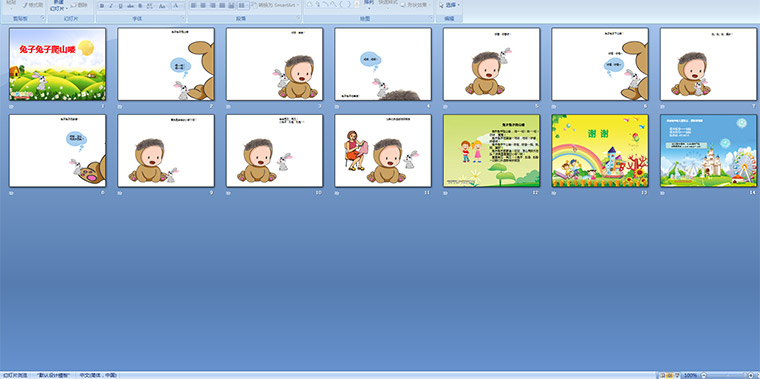The width and height of the screenshot is (760, 379).
Task: Play animation via star icon under slide 2
Action: pos(120,106)
